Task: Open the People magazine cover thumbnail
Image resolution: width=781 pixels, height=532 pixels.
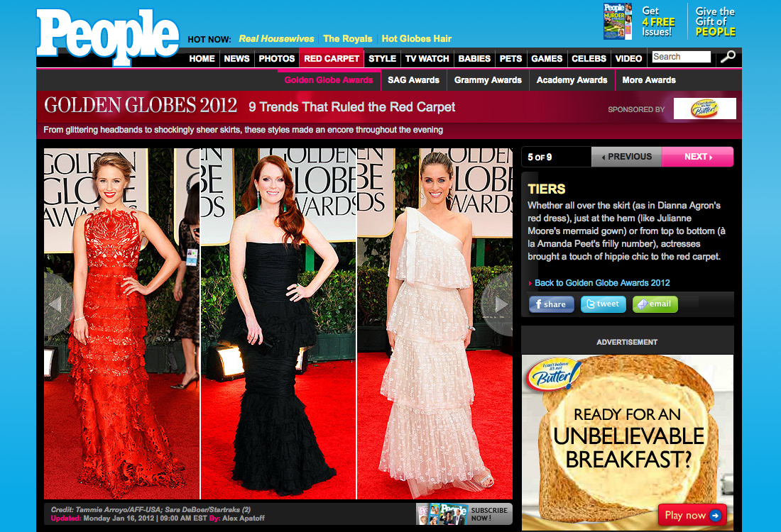Action: pos(617,21)
